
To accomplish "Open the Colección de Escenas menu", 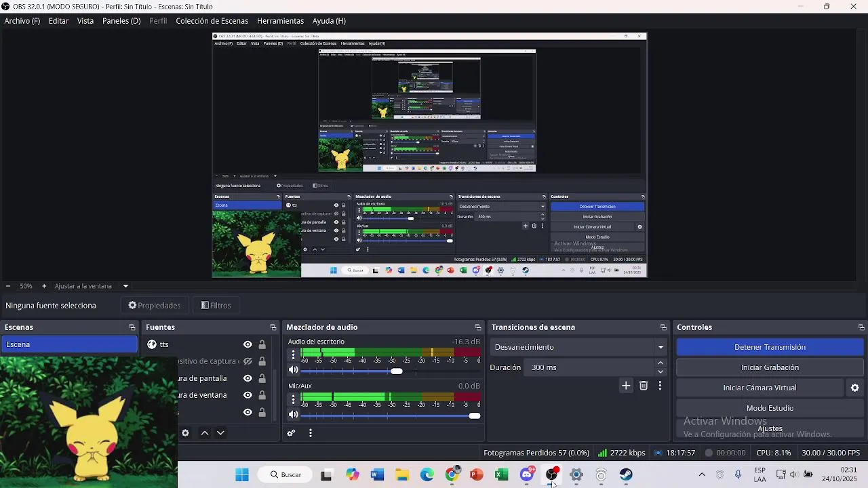I will pos(212,21).
